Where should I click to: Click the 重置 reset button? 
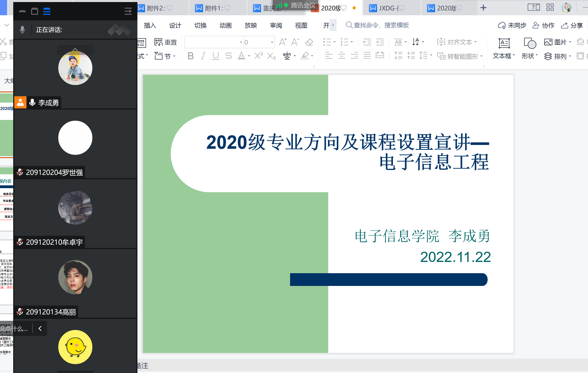pos(166,42)
